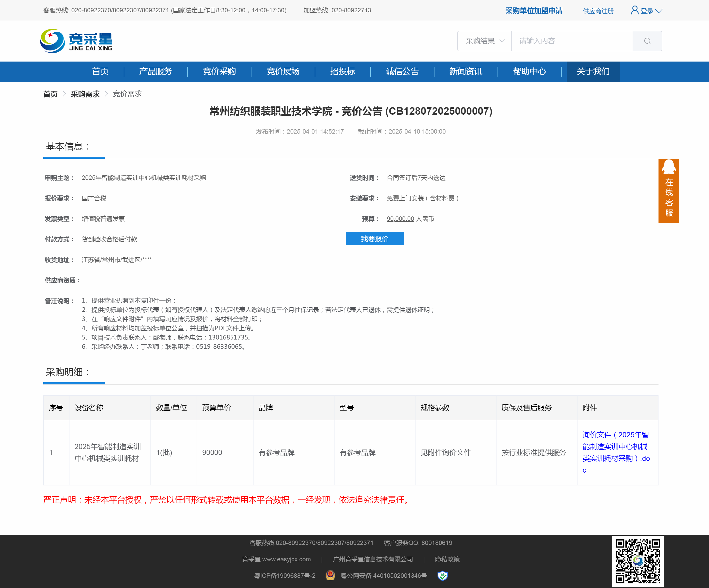This screenshot has height=588, width=709.
Task: Expand the 登录 dropdown arrow
Action: 659,11
